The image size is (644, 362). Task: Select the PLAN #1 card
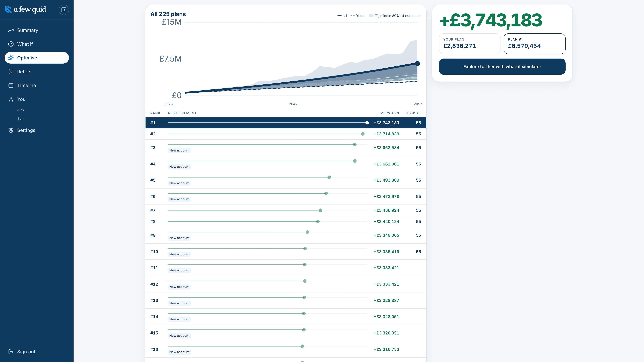(x=534, y=43)
